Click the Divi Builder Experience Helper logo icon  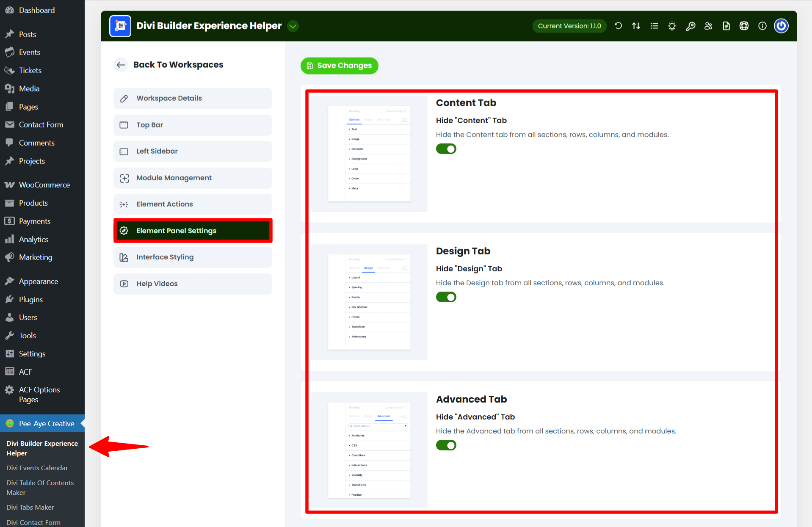pyautogui.click(x=120, y=26)
